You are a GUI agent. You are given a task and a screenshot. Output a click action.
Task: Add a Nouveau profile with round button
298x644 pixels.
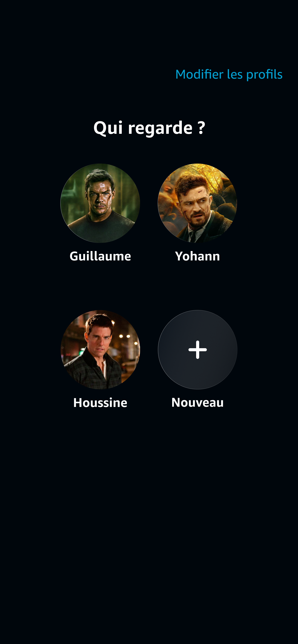197,349
